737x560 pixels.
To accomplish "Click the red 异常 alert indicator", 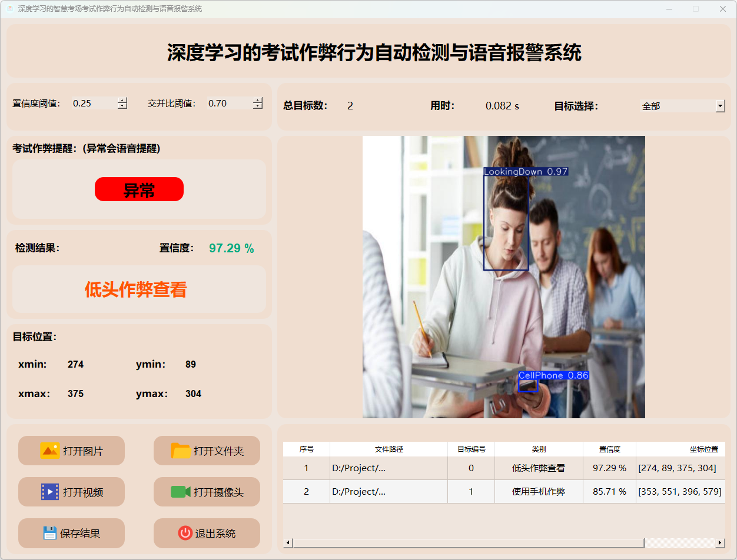I will pos(139,189).
